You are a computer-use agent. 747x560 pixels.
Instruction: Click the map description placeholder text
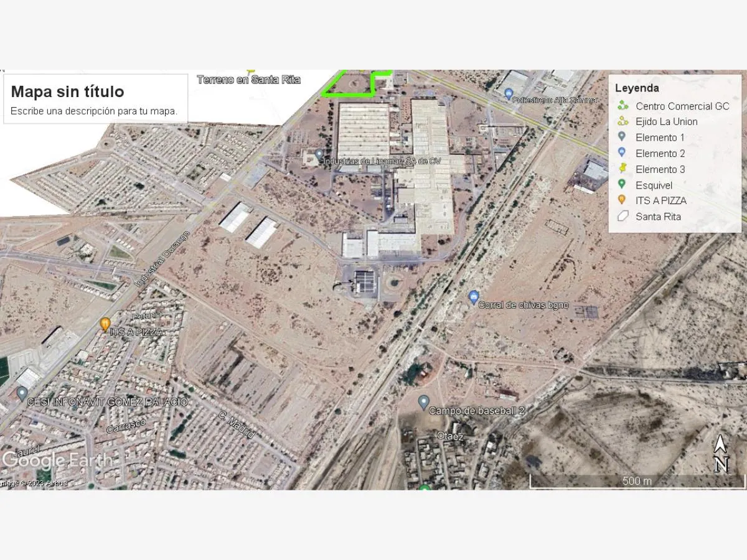[94, 111]
